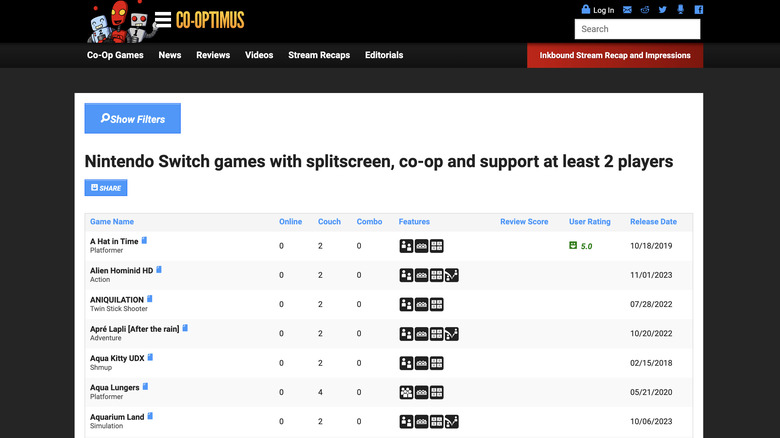Open the Alien Hominid HD game page

coord(121,271)
